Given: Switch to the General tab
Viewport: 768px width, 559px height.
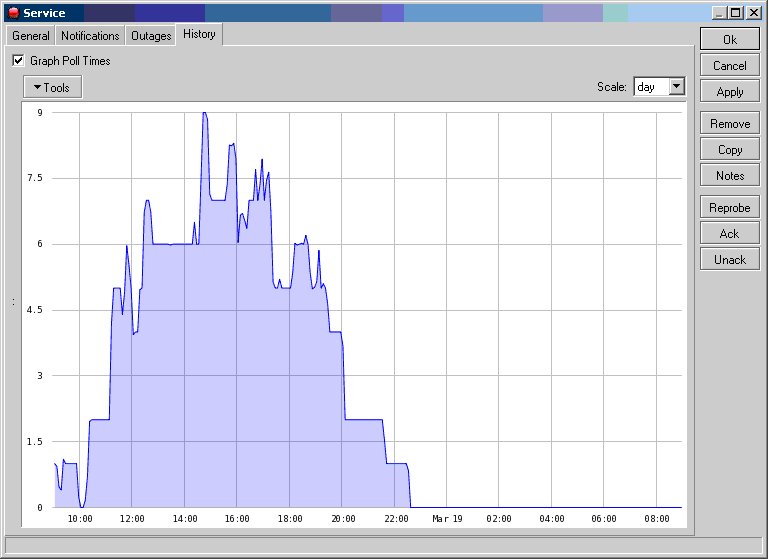Looking at the screenshot, I should [31, 36].
